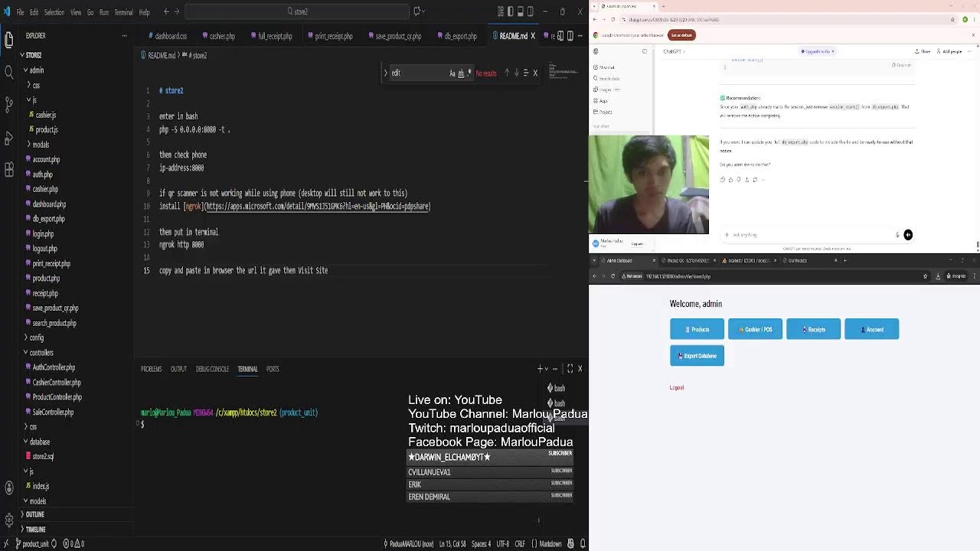Open Run and Debug view icon

coord(9,138)
